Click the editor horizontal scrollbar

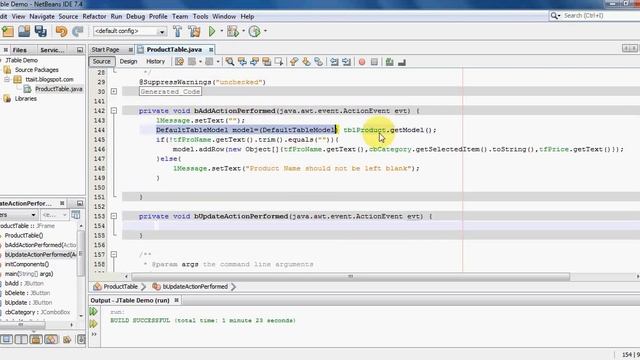[351, 276]
